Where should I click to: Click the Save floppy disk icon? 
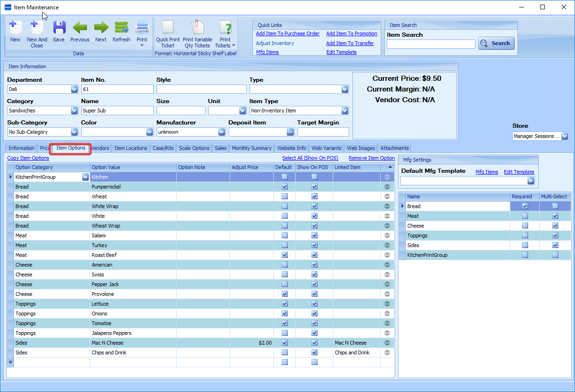[x=59, y=29]
